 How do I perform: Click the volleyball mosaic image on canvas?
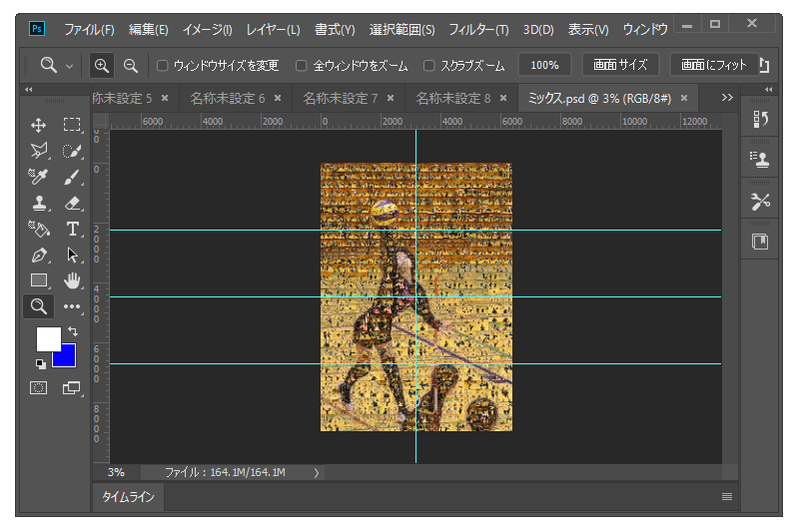[x=415, y=297]
